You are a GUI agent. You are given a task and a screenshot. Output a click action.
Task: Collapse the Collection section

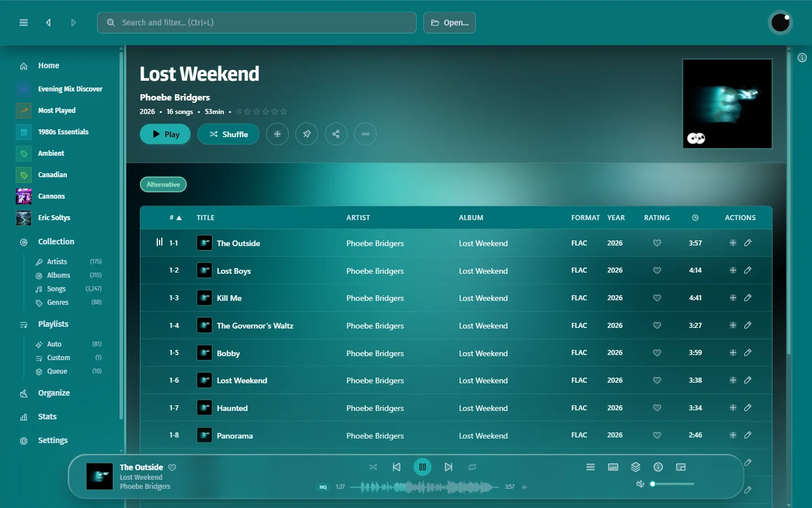56,242
